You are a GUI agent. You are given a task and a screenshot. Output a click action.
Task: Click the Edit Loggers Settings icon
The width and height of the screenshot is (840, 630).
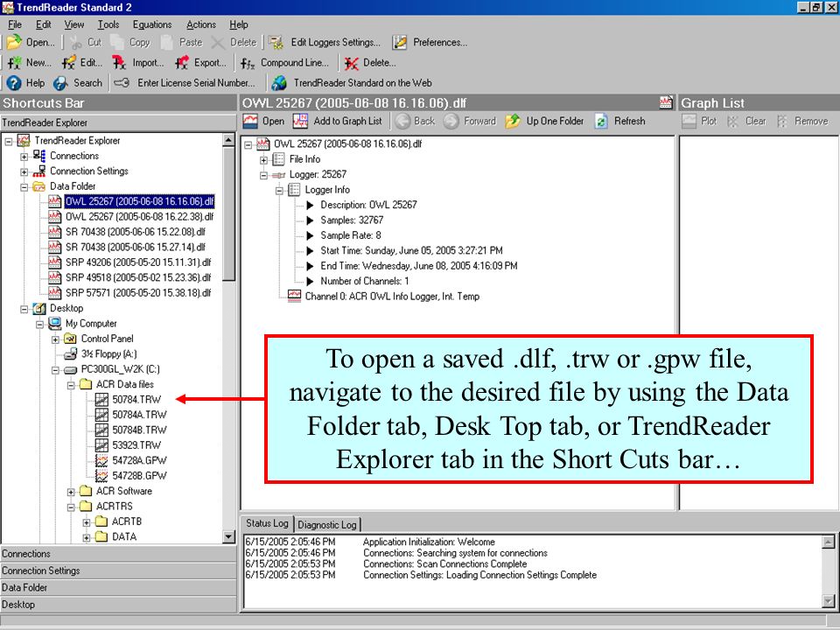(276, 42)
